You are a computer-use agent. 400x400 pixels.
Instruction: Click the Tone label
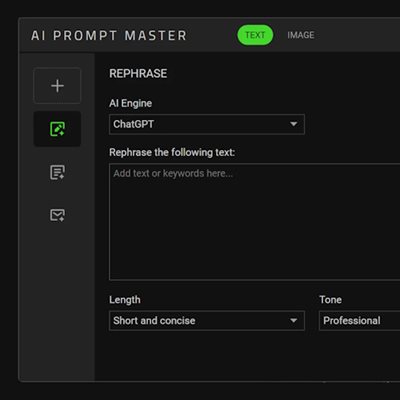pos(330,300)
